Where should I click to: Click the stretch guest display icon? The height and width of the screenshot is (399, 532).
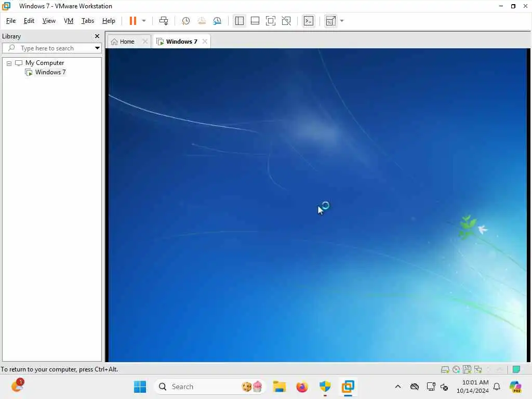(330, 21)
